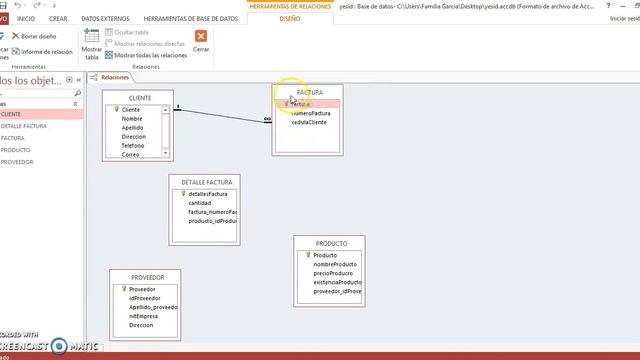
Task: Click Iniciar sesión link
Action: pyautogui.click(x=624, y=19)
